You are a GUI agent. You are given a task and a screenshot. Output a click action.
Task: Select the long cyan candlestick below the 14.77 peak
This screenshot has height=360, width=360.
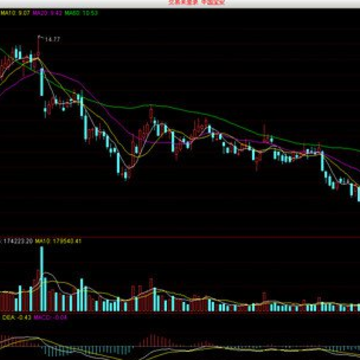tap(42, 82)
